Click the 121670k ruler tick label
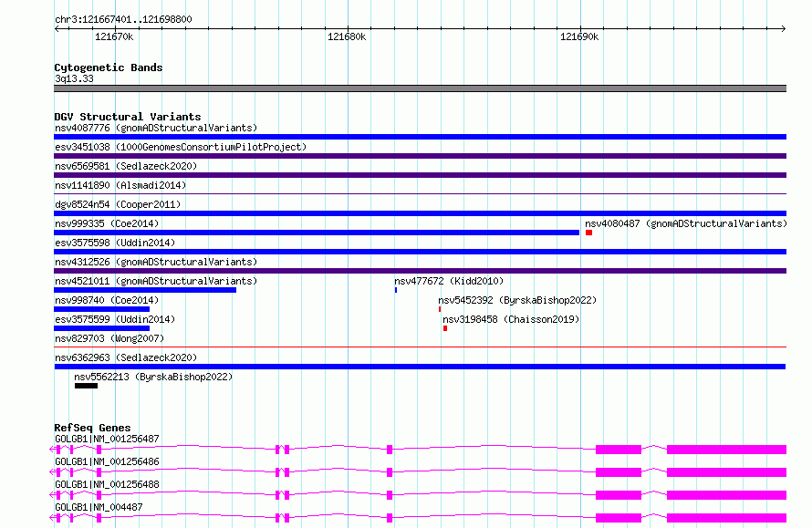The image size is (812, 528). [114, 36]
